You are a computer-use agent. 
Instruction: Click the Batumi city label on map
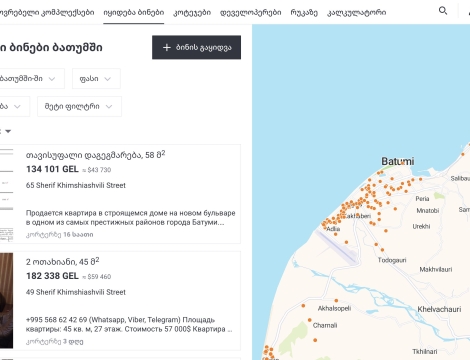tap(398, 162)
